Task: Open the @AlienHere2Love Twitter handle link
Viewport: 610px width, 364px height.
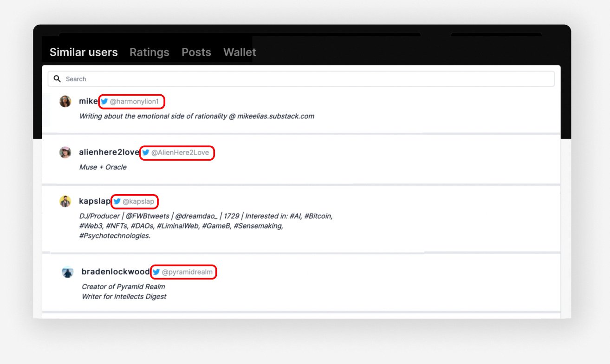Action: 180,152
